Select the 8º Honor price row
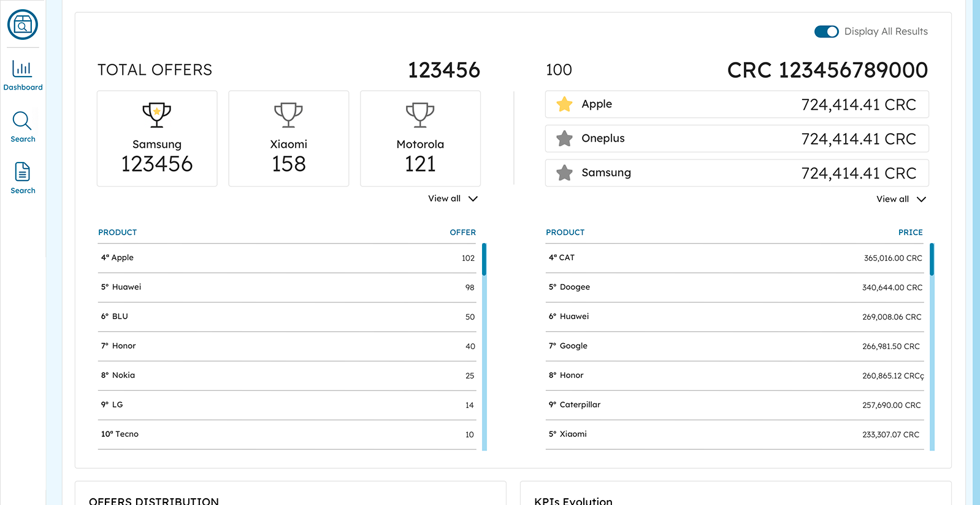The height and width of the screenshot is (505, 980). click(x=735, y=376)
